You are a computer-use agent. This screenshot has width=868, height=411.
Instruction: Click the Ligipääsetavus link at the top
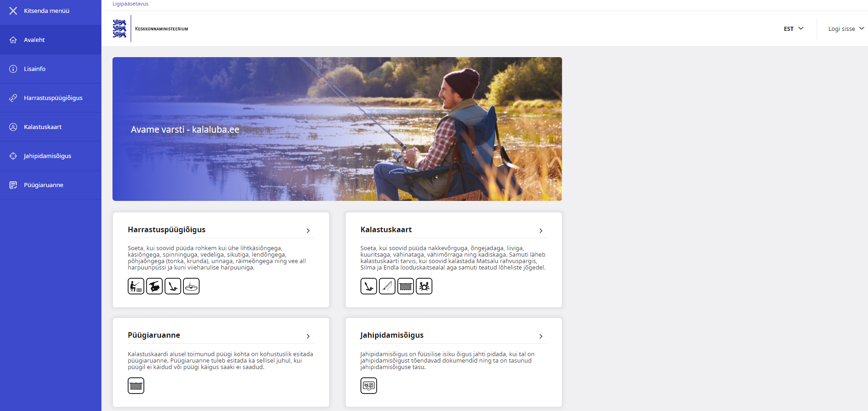point(130,4)
